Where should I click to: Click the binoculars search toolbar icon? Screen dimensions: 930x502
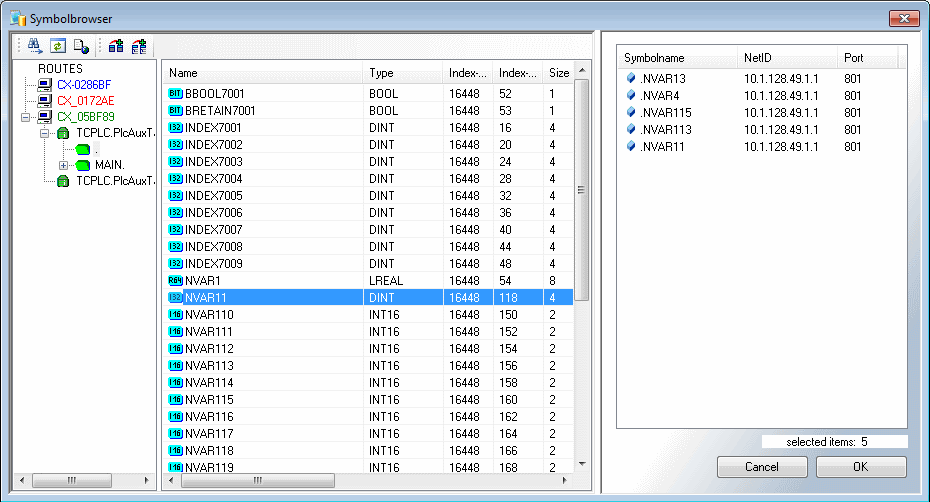[34, 46]
